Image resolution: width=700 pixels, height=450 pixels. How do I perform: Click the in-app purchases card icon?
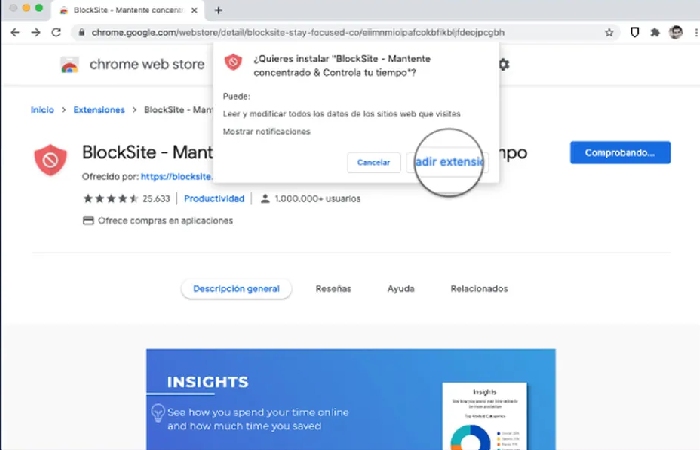pyautogui.click(x=88, y=221)
